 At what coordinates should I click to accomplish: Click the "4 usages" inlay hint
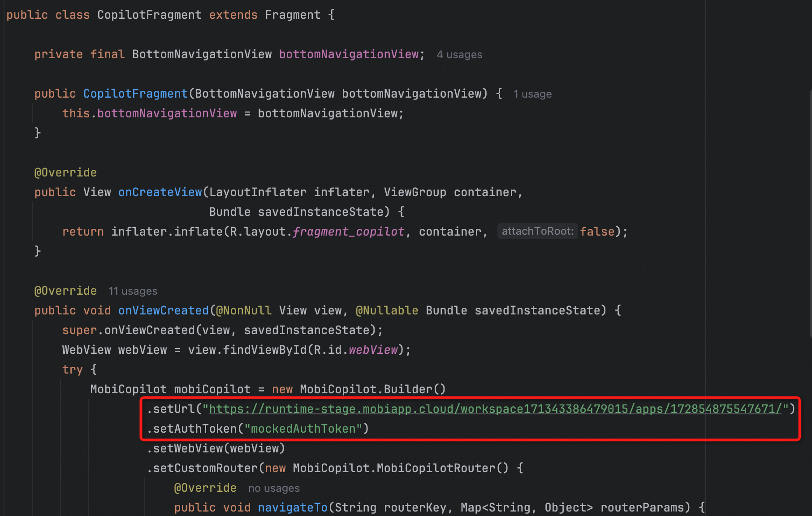(x=459, y=55)
